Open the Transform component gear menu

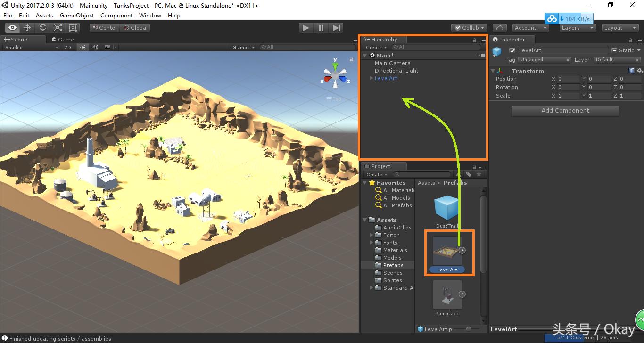[639, 70]
